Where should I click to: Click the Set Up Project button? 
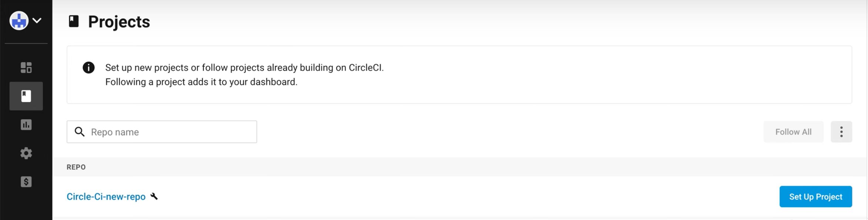tap(816, 197)
